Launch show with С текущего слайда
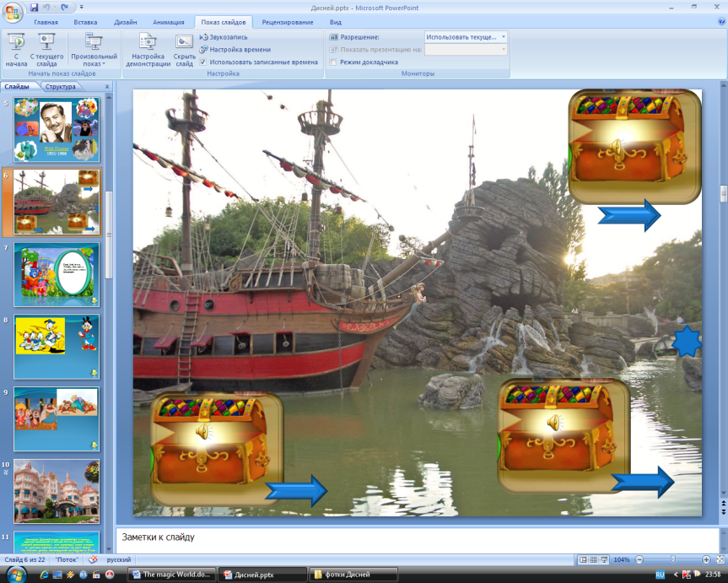 click(x=46, y=50)
